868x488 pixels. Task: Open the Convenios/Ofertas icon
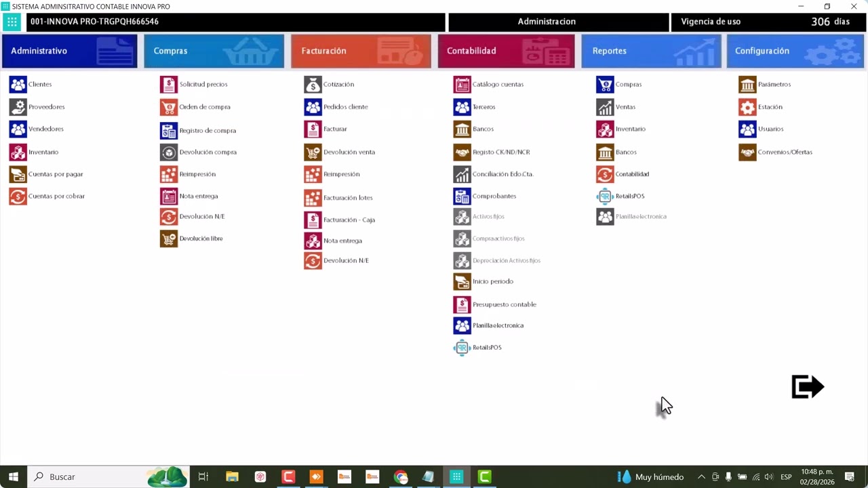pyautogui.click(x=747, y=152)
